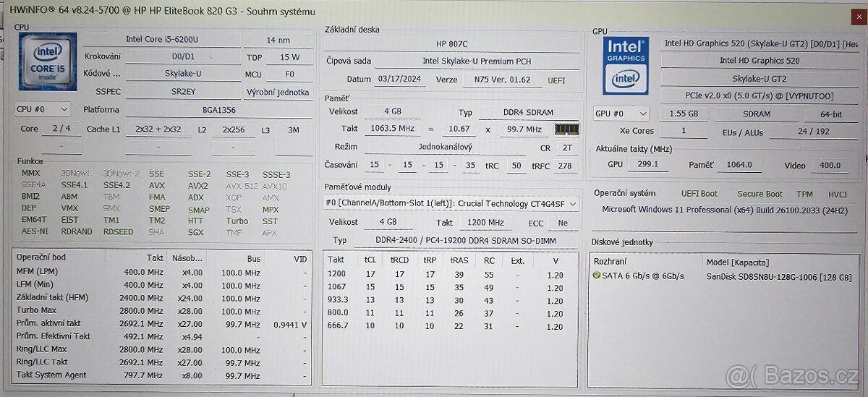Viewport: 868px width, 397px height.
Task: Select the Takt System Agent row
Action: pos(162,375)
